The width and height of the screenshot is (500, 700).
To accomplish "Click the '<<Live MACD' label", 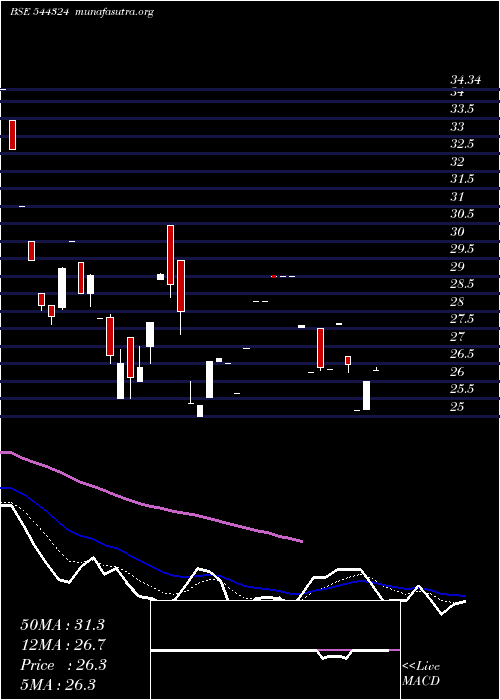I will [x=421, y=674].
